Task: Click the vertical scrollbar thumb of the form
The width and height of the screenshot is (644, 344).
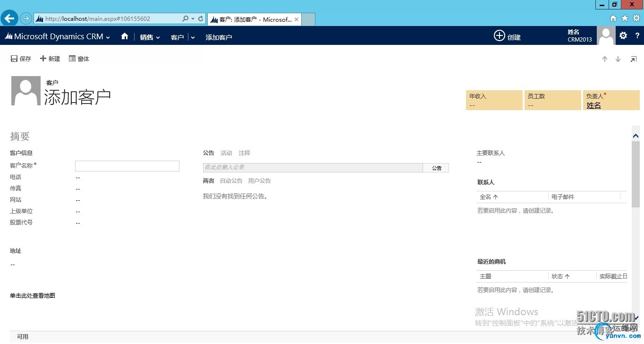Action: tap(636, 174)
